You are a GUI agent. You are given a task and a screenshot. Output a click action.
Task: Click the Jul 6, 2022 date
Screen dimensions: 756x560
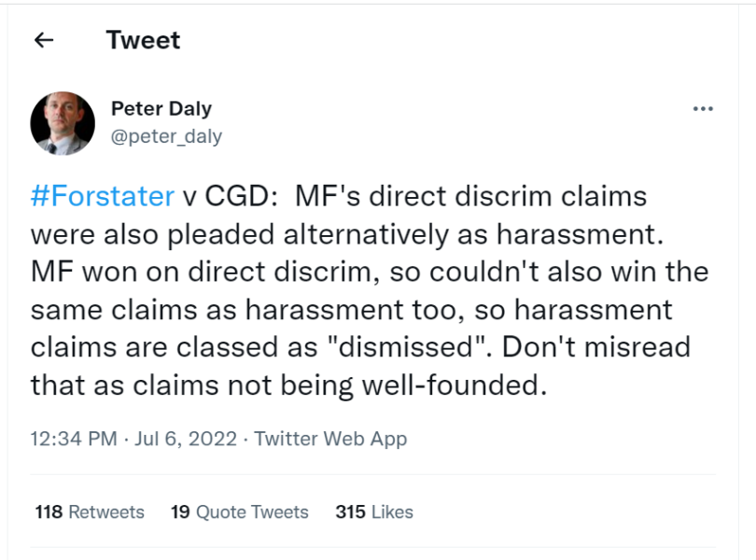pos(188,438)
